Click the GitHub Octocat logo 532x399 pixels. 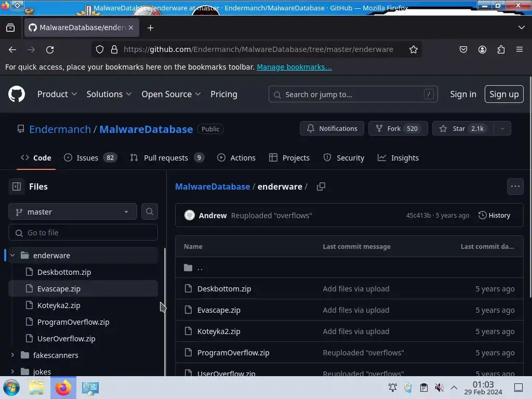[16, 94]
